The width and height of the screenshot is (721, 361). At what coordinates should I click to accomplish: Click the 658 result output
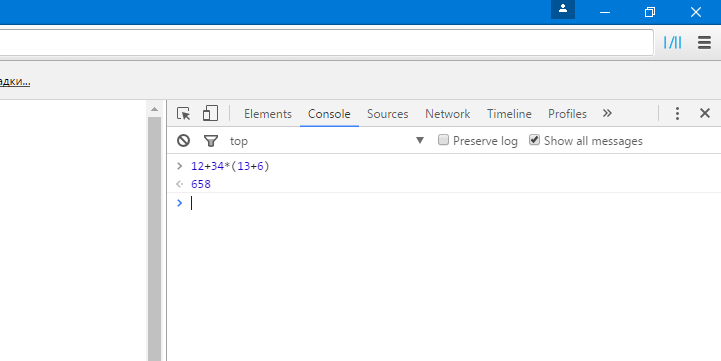[201, 184]
